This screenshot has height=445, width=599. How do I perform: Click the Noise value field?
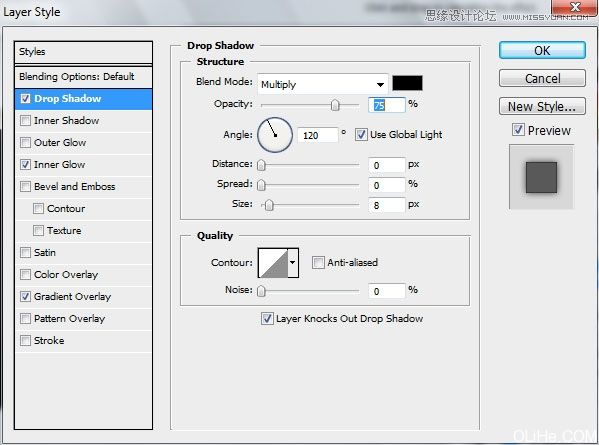click(387, 291)
